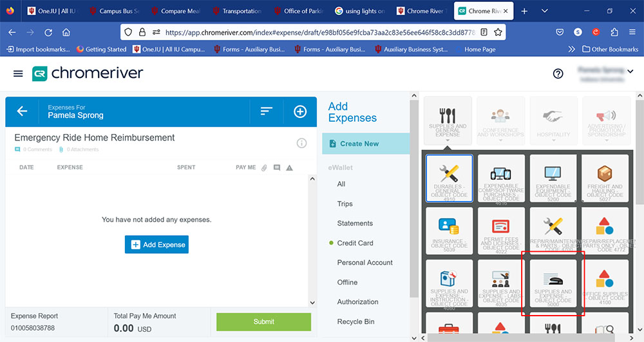Click the warning triangle column icon
This screenshot has width=644, height=342.
[x=290, y=167]
